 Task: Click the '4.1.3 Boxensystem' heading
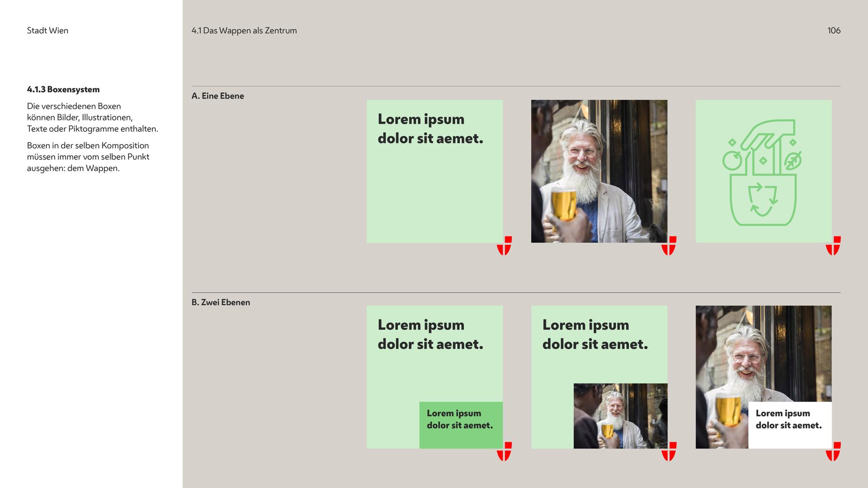[x=63, y=89]
